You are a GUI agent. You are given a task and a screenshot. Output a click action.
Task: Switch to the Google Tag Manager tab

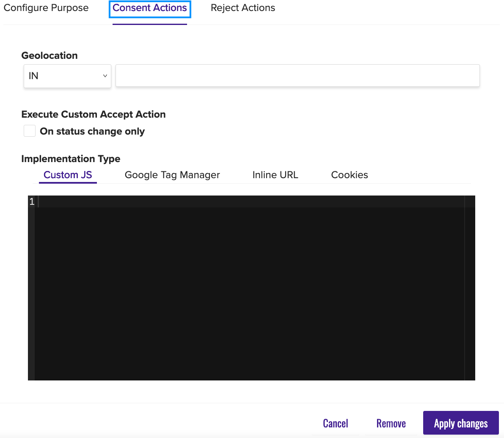[172, 175]
